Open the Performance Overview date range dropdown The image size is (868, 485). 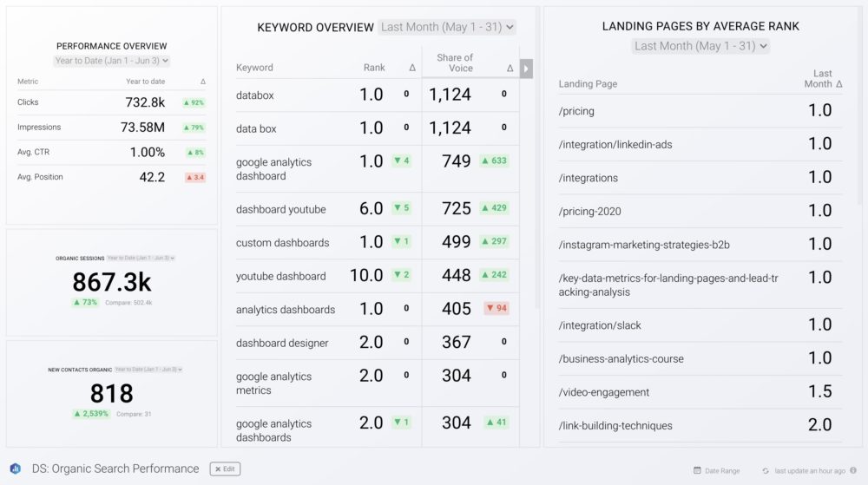112,61
